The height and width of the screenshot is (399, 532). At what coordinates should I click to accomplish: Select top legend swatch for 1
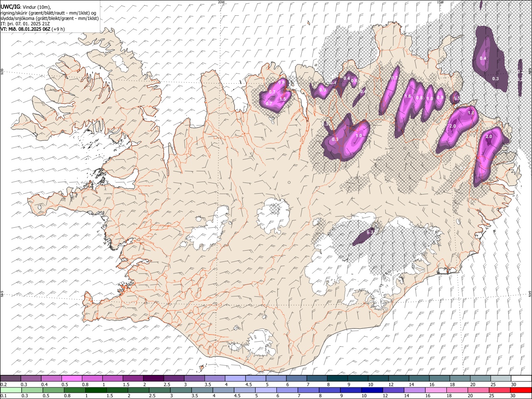point(113,378)
